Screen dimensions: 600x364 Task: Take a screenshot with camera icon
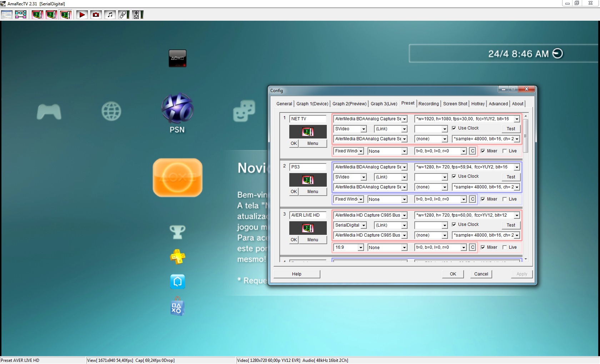(x=96, y=15)
